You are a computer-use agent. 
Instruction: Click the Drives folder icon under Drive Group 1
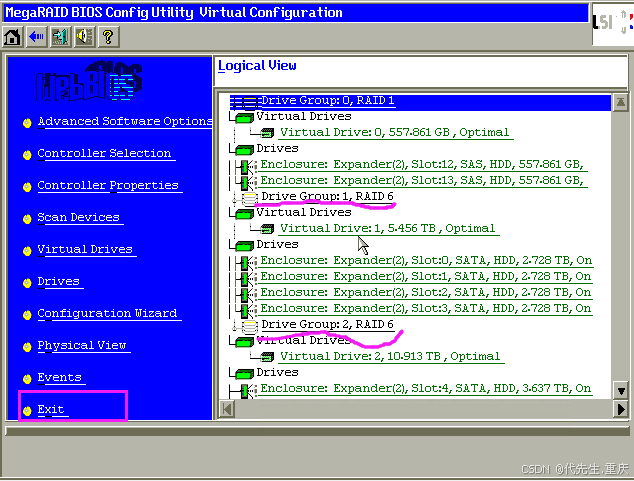coord(244,246)
